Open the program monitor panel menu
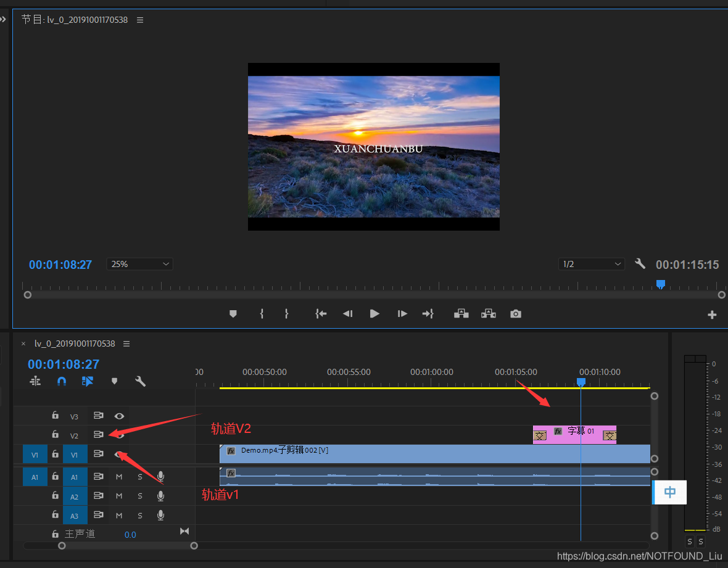 pyautogui.click(x=140, y=20)
